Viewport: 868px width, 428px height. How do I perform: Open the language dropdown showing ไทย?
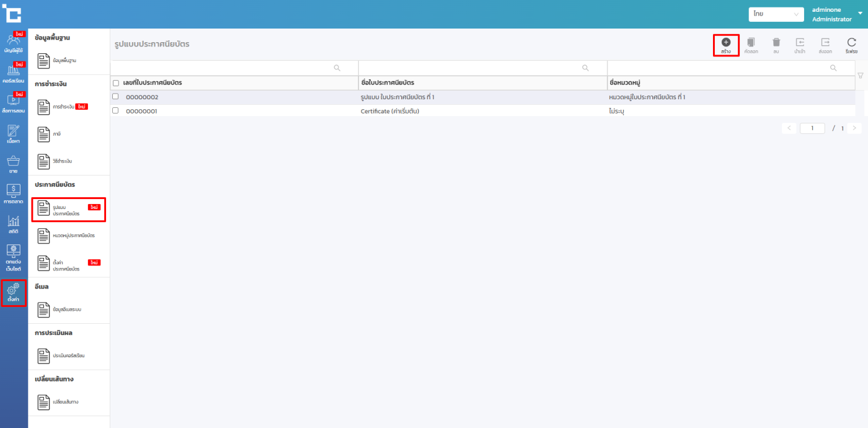point(776,14)
